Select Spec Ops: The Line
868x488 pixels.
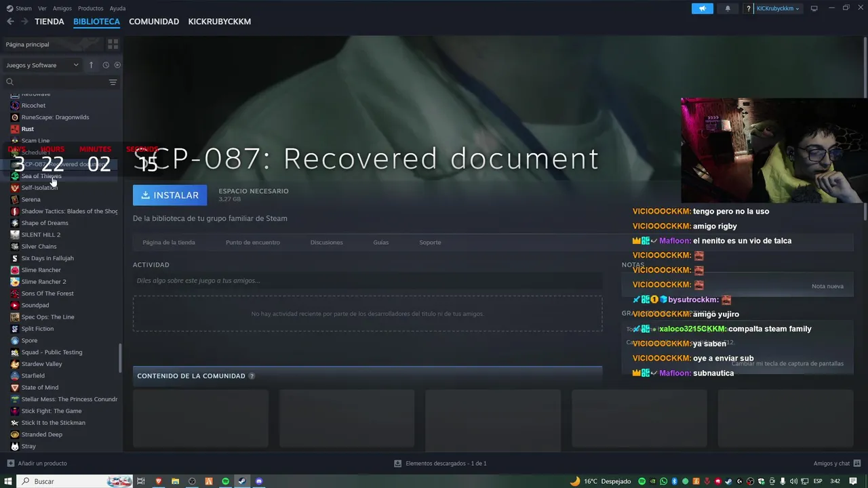[48, 317]
